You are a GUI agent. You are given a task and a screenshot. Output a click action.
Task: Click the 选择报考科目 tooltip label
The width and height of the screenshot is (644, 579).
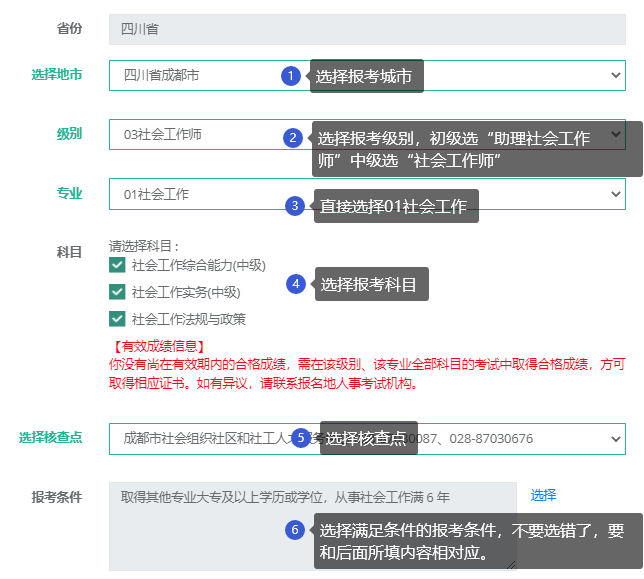pyautogui.click(x=369, y=285)
